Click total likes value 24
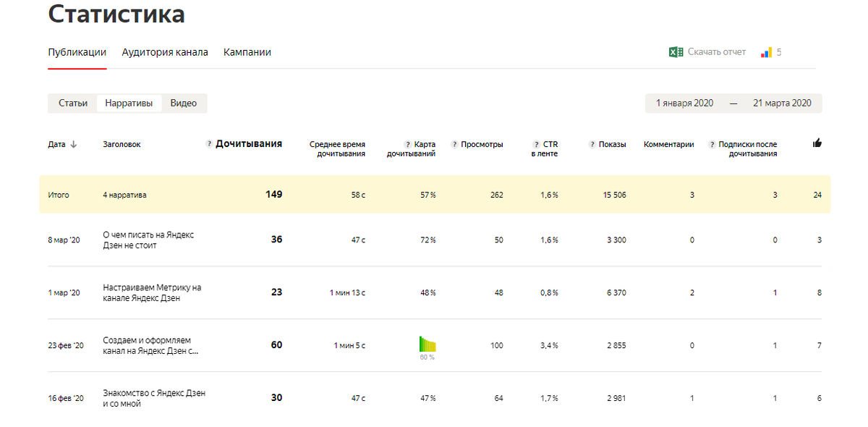This screenshot has height=427, width=868. (817, 195)
